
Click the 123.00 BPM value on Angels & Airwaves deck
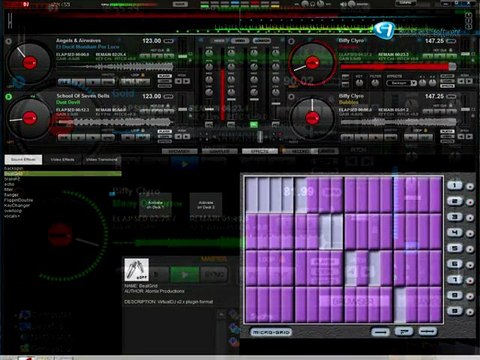click(152, 41)
